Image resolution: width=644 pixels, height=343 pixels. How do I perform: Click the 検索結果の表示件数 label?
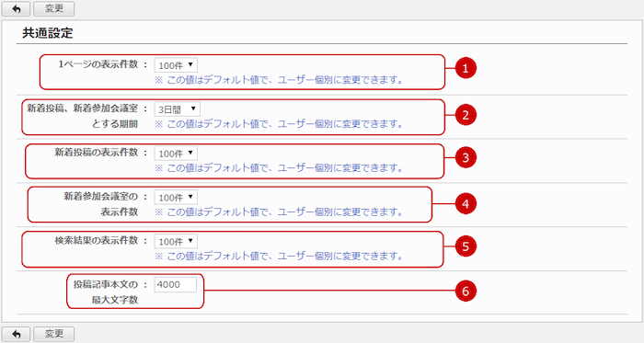pyautogui.click(x=96, y=241)
